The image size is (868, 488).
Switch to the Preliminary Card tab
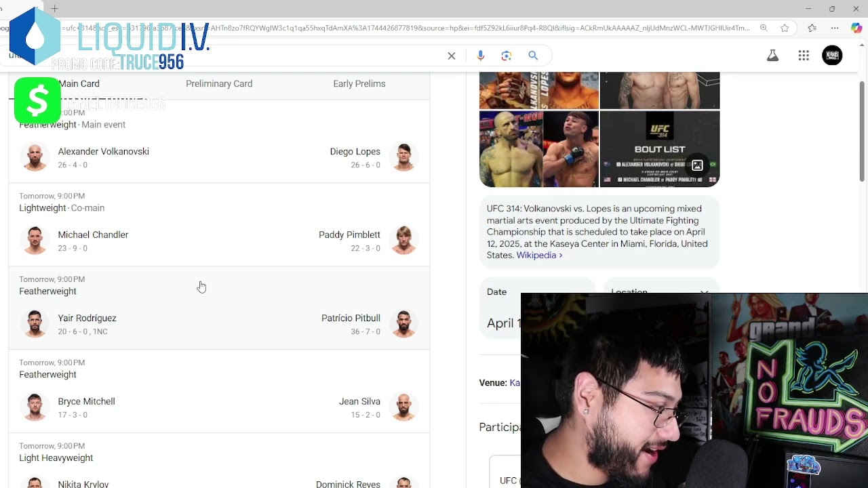219,84
